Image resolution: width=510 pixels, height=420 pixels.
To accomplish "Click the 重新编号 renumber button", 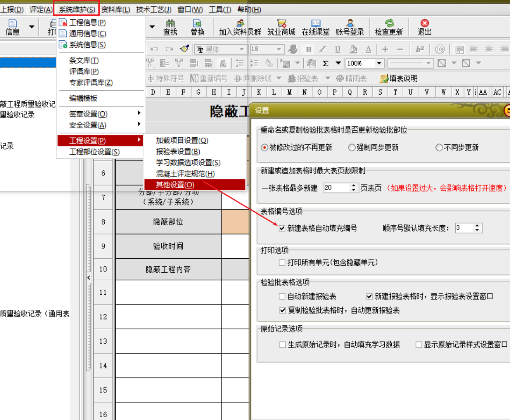I will 209,78.
